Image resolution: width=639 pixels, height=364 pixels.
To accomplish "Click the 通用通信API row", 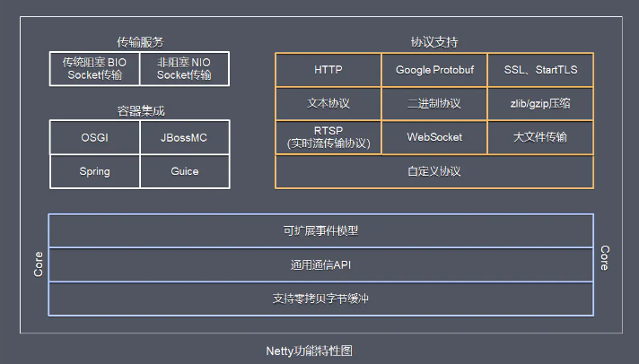I will (321, 265).
